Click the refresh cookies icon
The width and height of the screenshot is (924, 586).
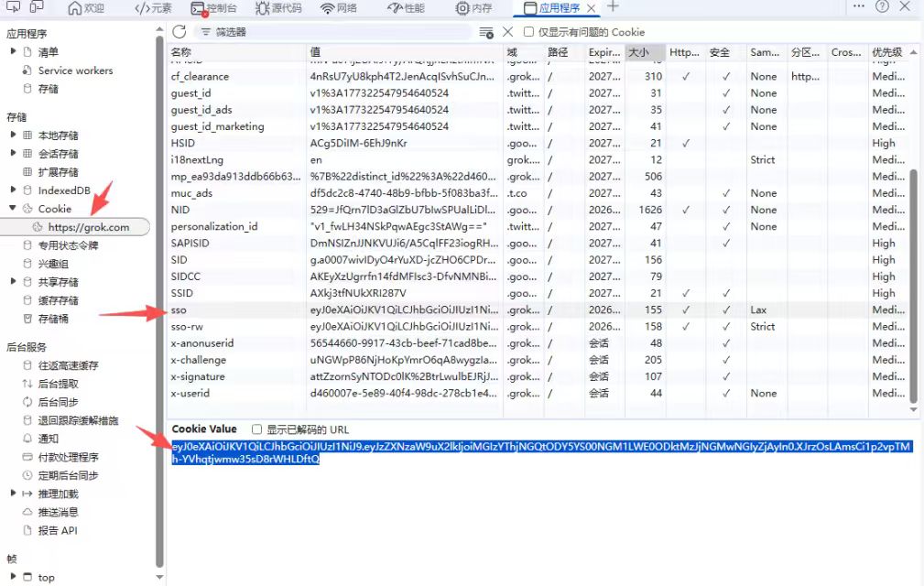tap(179, 32)
